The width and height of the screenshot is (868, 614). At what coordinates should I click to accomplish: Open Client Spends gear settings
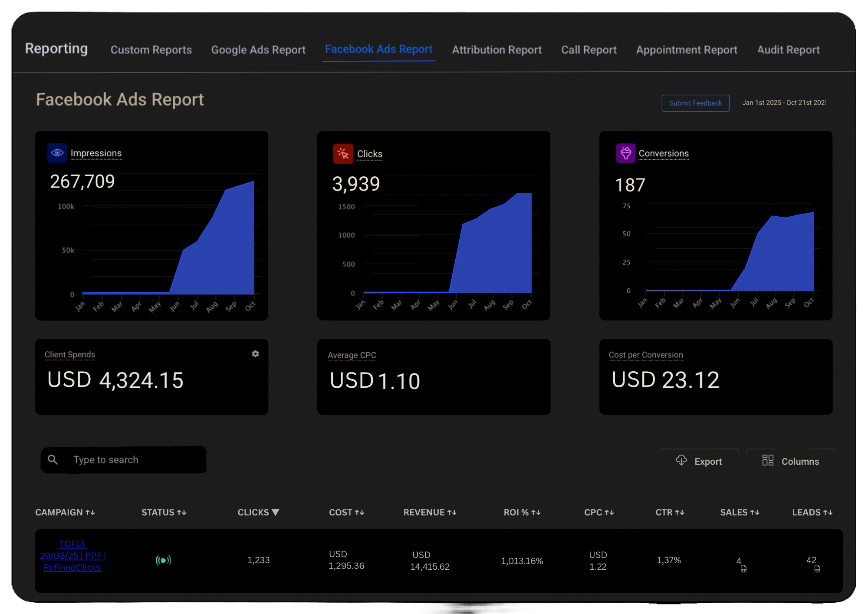tap(255, 354)
